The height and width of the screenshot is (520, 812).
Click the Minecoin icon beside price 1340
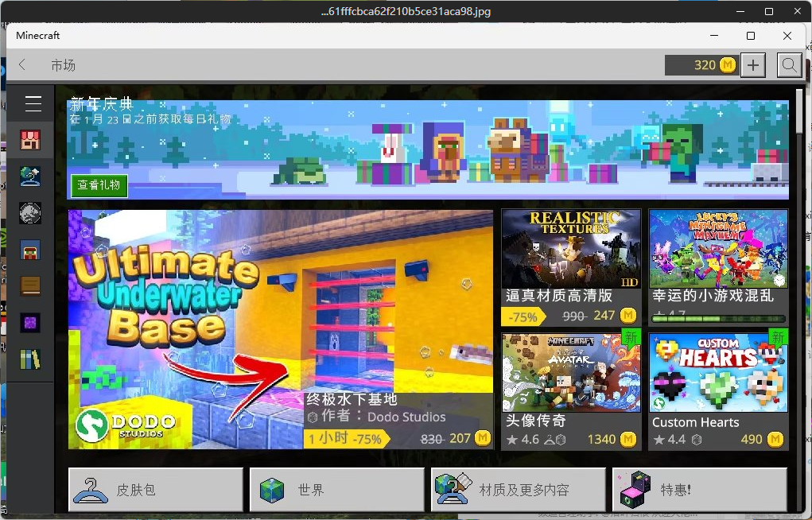628,439
